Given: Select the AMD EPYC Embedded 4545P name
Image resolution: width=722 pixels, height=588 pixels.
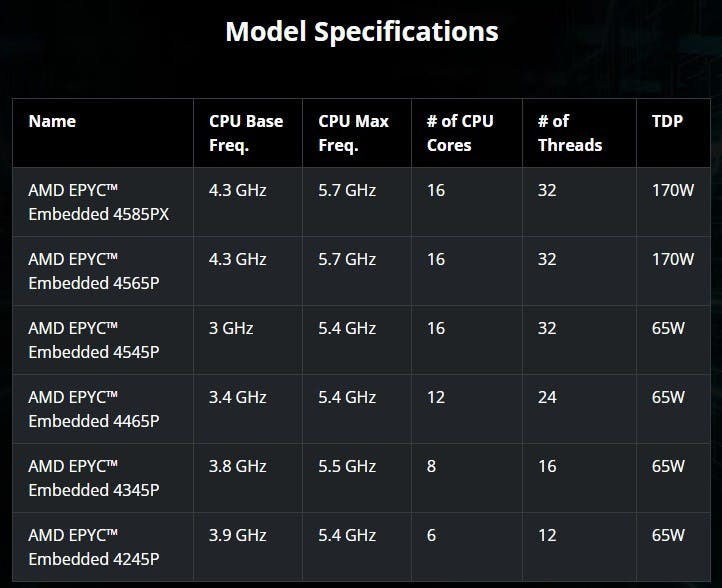Looking at the screenshot, I should (93, 340).
